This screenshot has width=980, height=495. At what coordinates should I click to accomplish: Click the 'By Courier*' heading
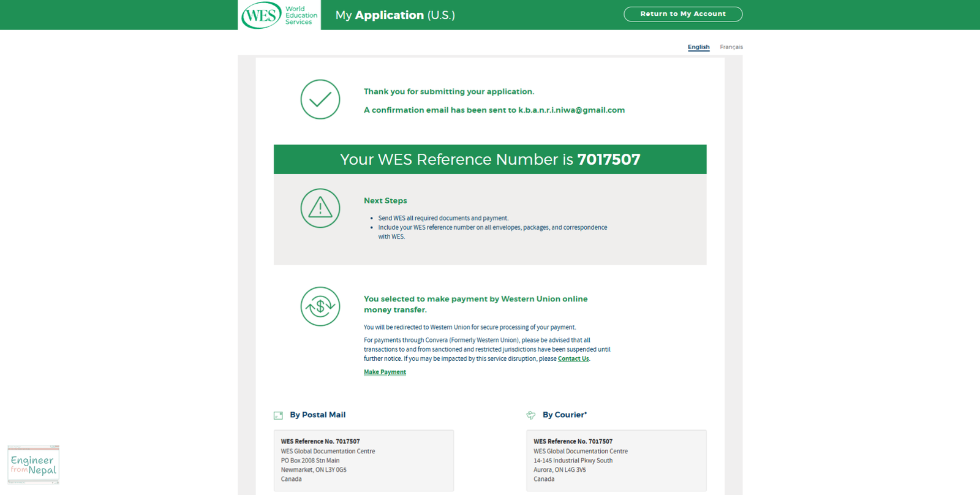(x=565, y=415)
